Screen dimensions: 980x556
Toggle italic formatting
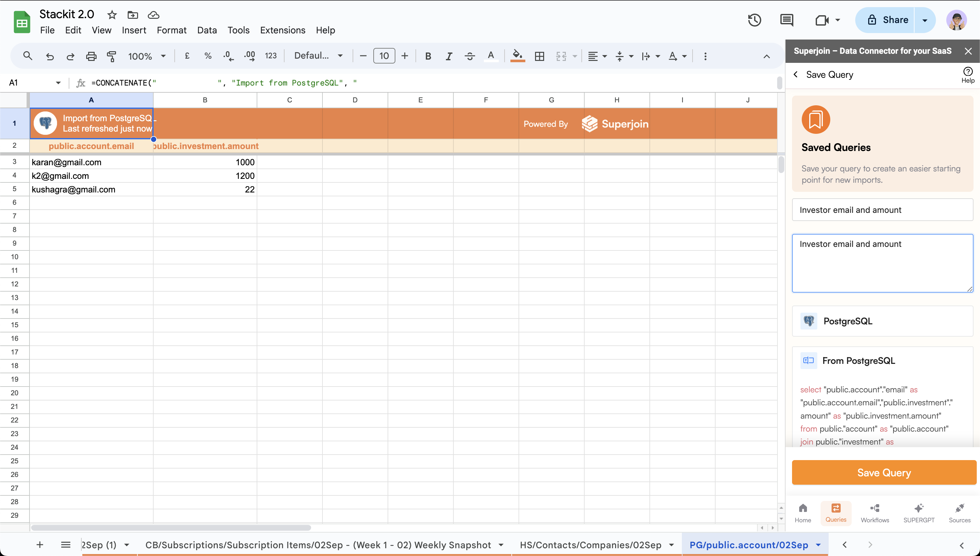pos(449,56)
